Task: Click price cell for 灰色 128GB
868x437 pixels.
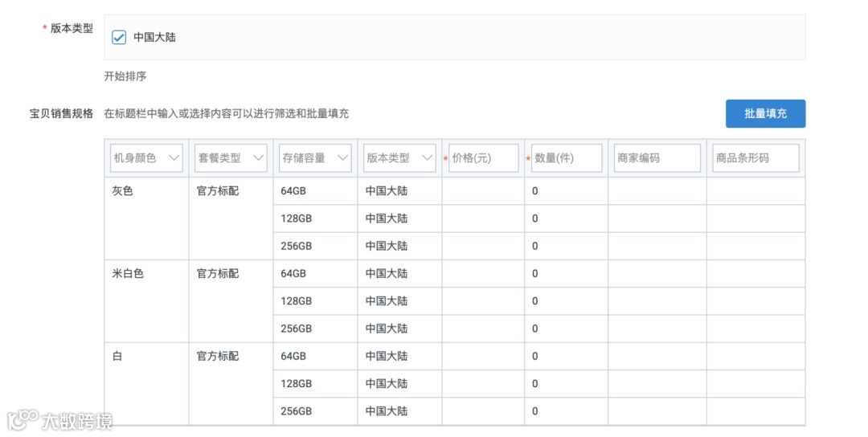Action: tap(483, 218)
